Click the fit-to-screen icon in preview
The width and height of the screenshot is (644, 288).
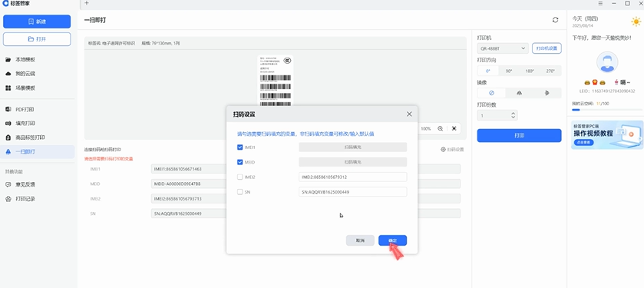click(454, 128)
